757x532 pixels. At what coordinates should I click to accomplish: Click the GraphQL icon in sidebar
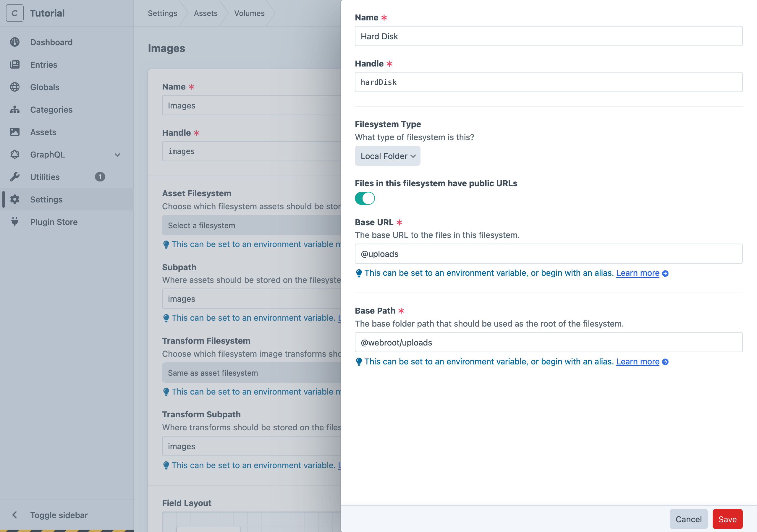16,154
